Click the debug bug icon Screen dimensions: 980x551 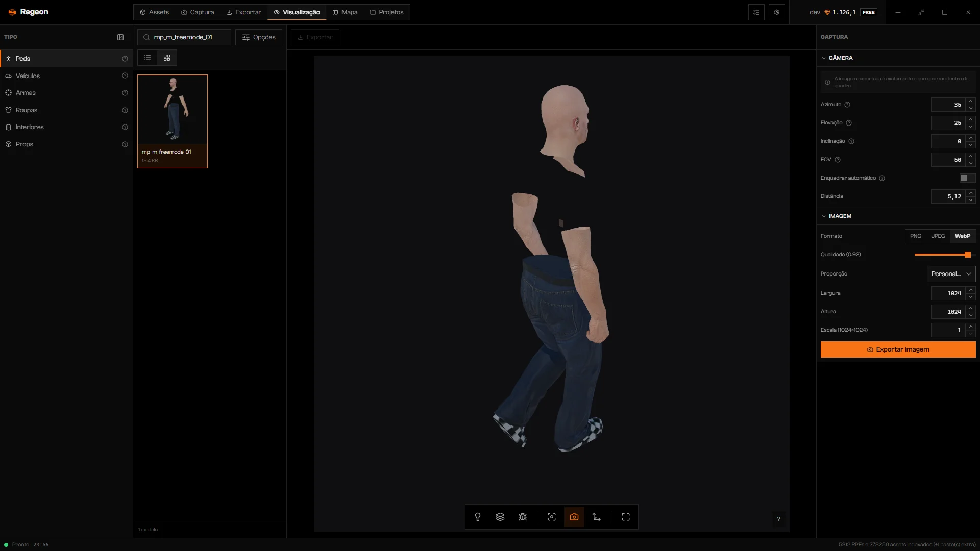coord(523,517)
